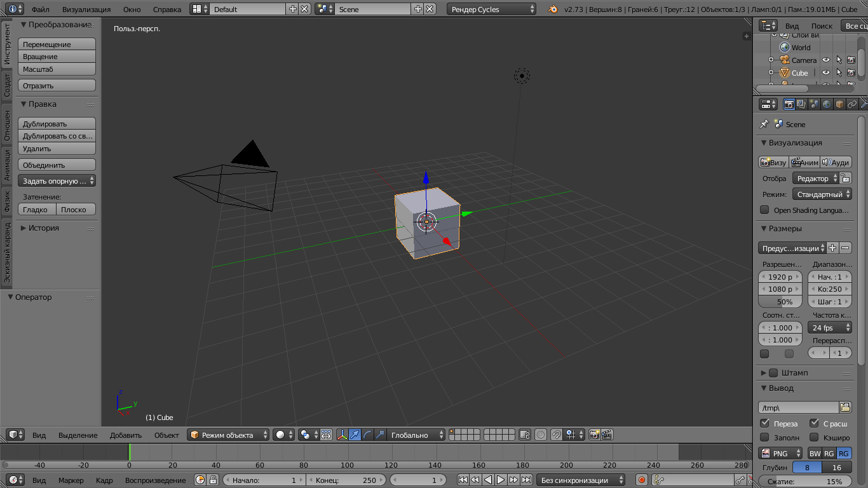The height and width of the screenshot is (488, 868).
Task: Click the folder icon beside /tmp\ path
Action: (x=845, y=407)
